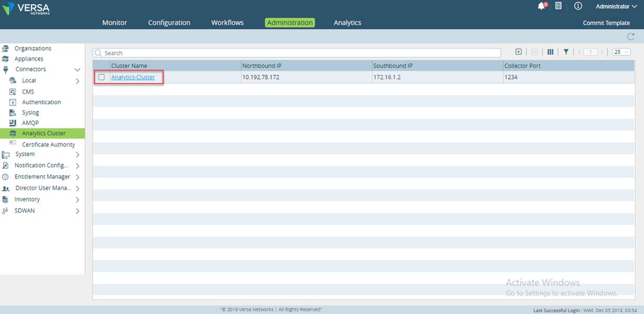Expand the Notification Config section arrow
Image resolution: width=644 pixels, height=314 pixels.
click(x=78, y=166)
